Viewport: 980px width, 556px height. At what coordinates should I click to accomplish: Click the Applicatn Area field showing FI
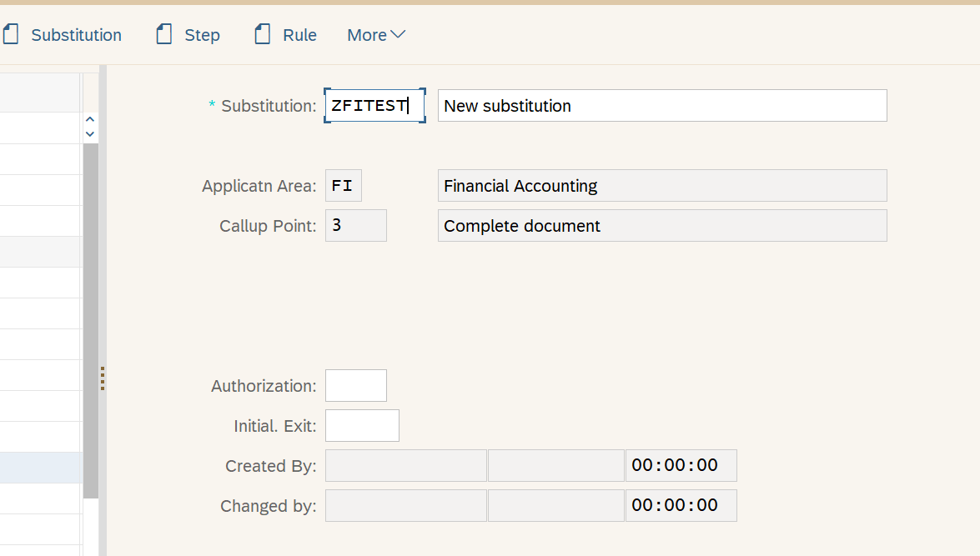tap(343, 185)
